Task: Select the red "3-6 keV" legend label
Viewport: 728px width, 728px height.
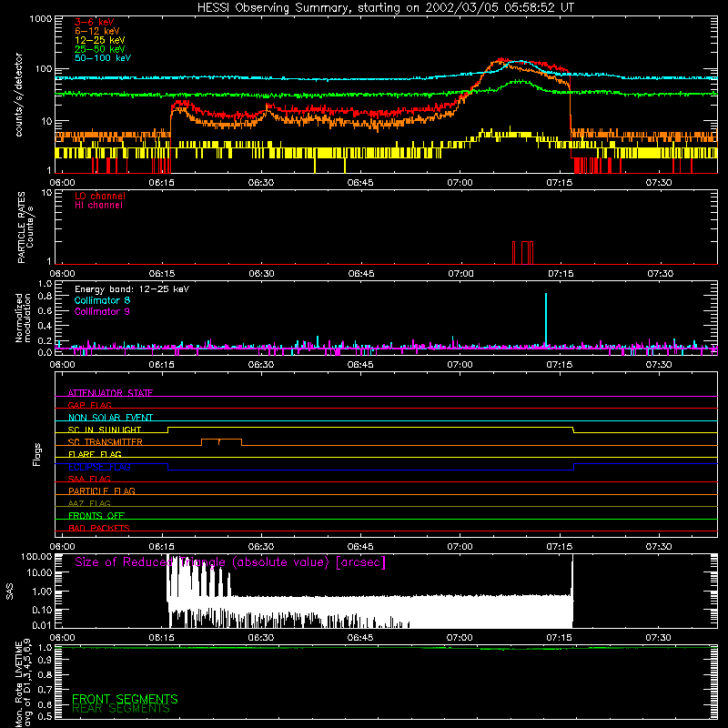Action: tap(95, 22)
